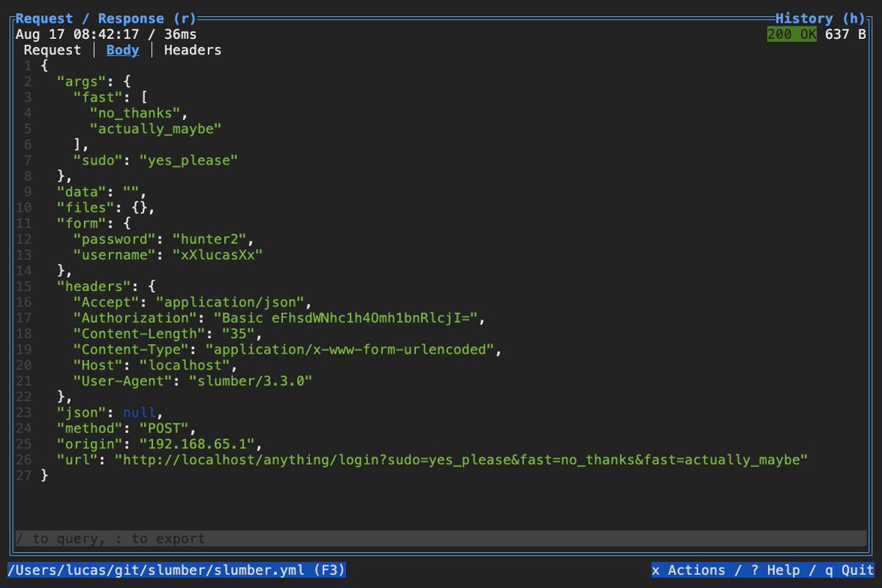Click the 637 B response size
The width and height of the screenshot is (882, 588).
pos(845,34)
